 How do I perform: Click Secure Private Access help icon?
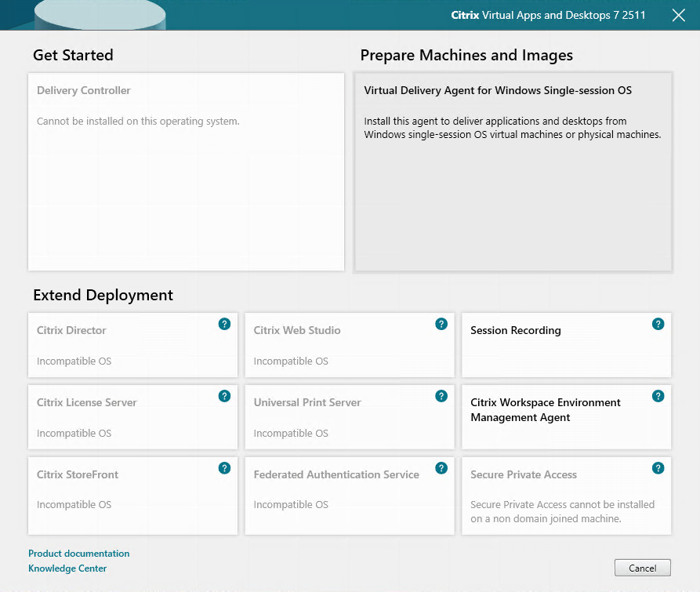[x=658, y=468]
